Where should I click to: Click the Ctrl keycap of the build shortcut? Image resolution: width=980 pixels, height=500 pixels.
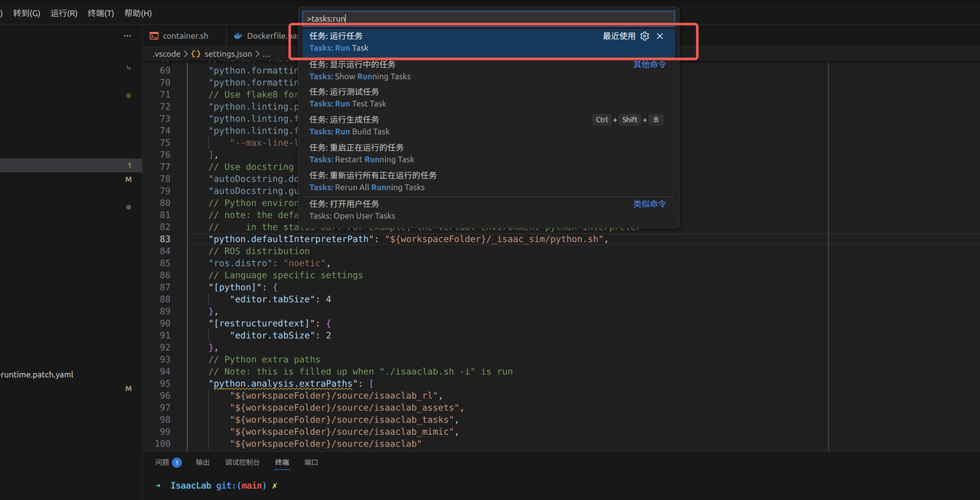[602, 119]
